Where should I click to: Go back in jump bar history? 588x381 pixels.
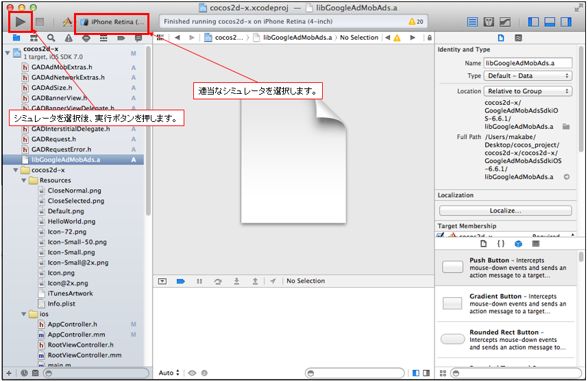177,38
